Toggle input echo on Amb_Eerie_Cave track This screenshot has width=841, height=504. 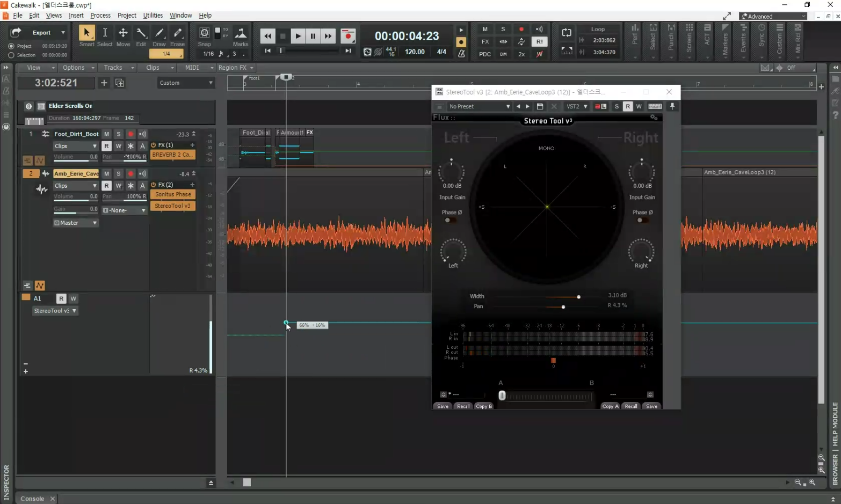(x=142, y=174)
